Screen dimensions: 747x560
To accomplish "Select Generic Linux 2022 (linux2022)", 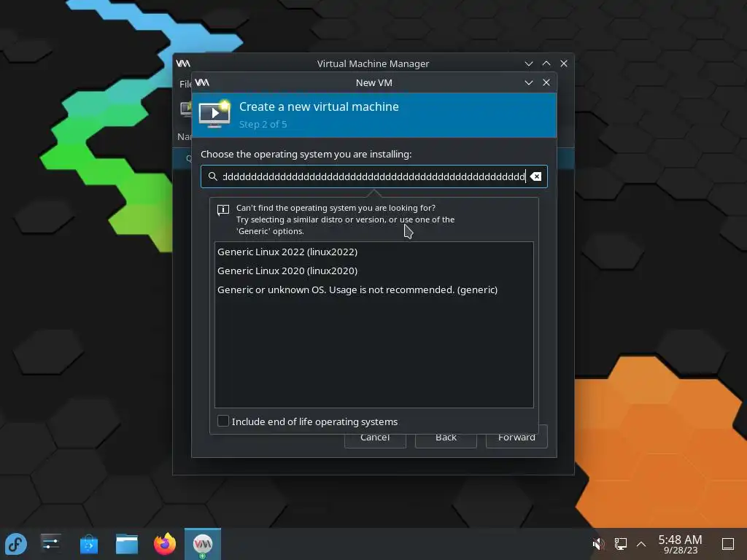I will [x=374, y=252].
